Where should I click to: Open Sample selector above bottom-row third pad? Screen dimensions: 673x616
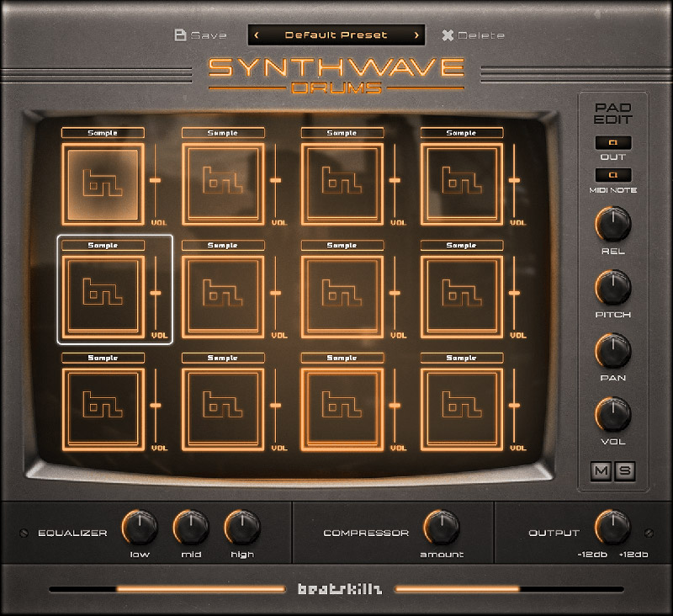click(342, 358)
